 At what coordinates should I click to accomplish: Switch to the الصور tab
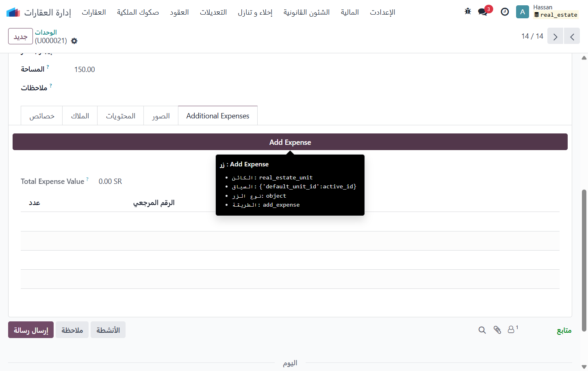pyautogui.click(x=161, y=116)
